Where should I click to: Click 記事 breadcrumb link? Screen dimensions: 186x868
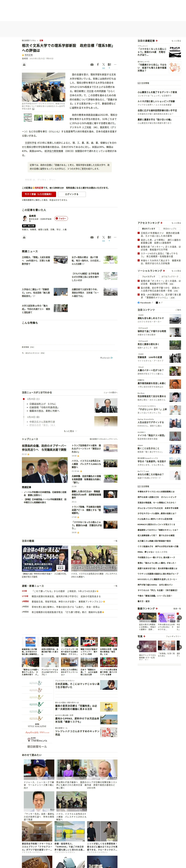pyautogui.click(x=42, y=41)
